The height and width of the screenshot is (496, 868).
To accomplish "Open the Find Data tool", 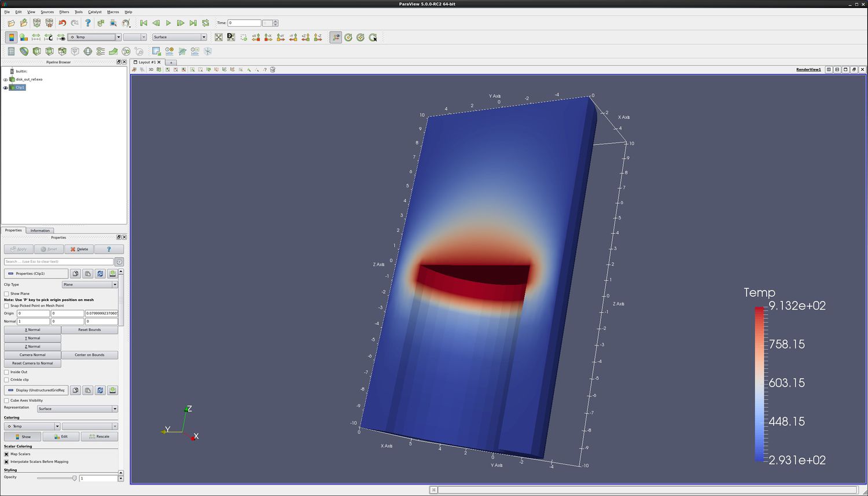I will click(x=113, y=23).
